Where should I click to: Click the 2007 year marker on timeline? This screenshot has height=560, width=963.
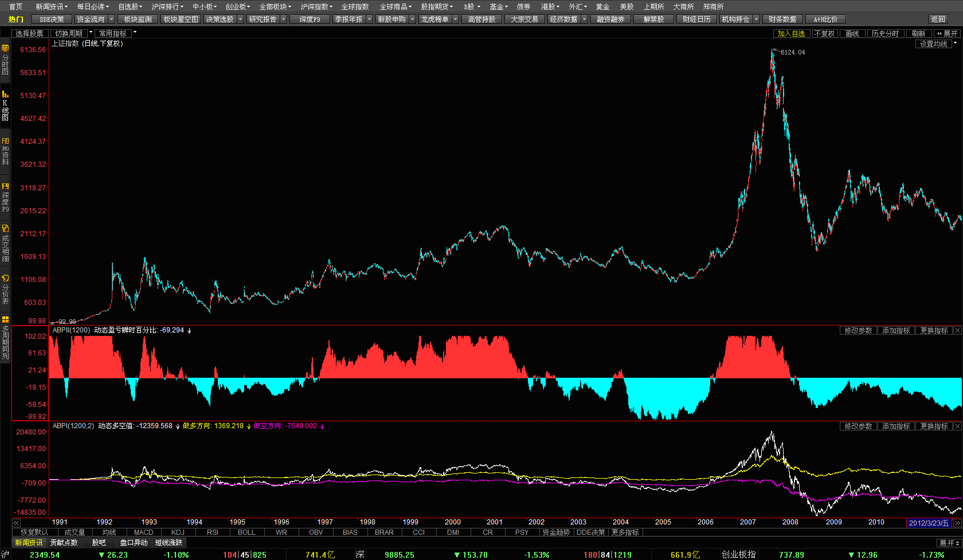pos(747,522)
